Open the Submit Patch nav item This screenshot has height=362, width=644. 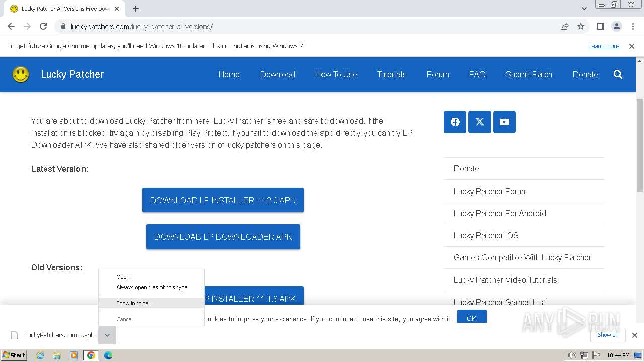529,74
